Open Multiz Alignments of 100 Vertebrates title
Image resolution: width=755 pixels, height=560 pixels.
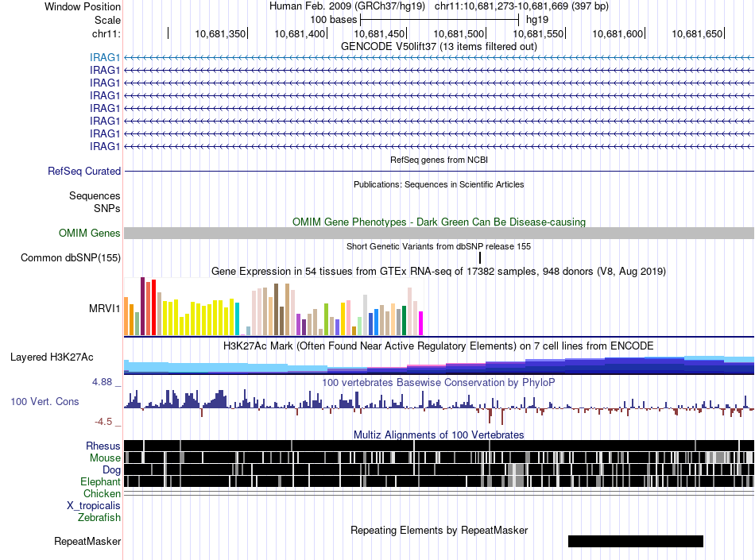tap(439, 435)
